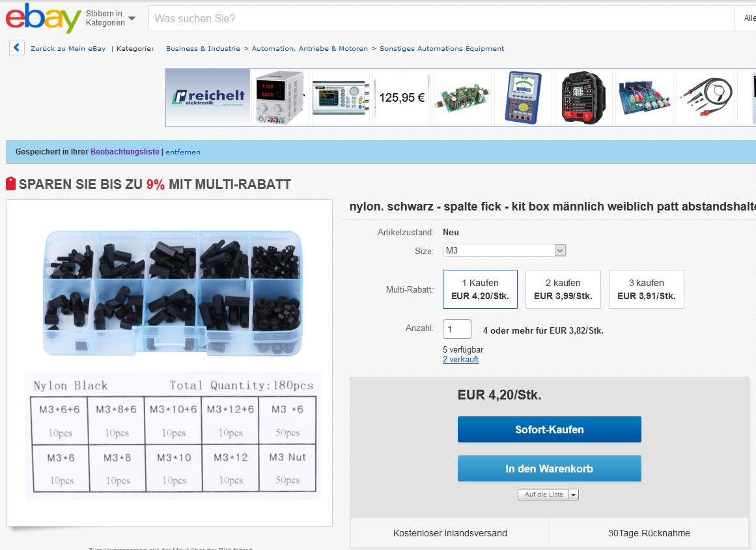
Task: Click the item title text
Action: pos(553,207)
